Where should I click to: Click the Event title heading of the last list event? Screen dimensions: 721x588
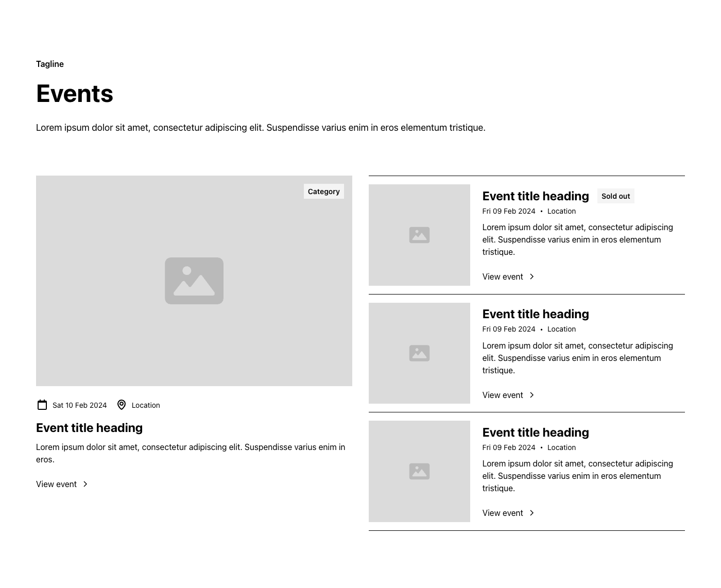[x=536, y=433]
